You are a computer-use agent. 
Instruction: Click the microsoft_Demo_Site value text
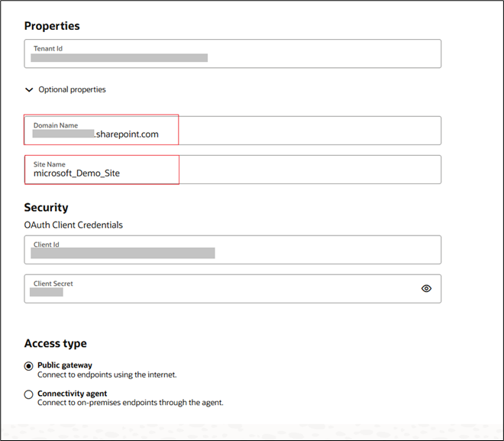pyautogui.click(x=76, y=173)
